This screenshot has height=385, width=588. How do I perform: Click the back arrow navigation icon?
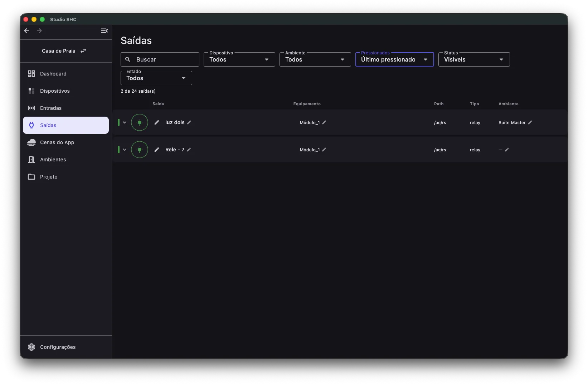click(26, 31)
